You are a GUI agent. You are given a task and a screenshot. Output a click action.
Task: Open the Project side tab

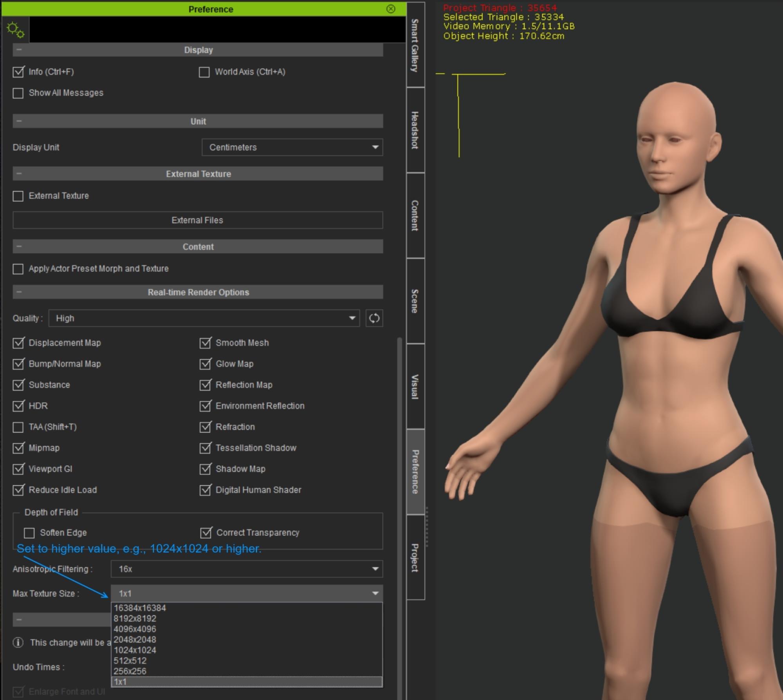[415, 557]
